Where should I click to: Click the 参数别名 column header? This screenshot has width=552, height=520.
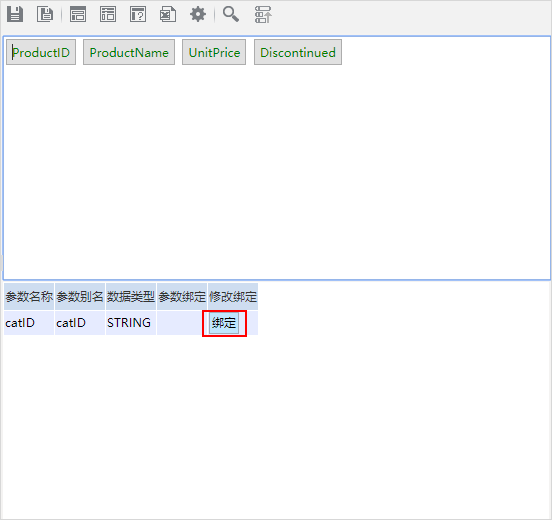point(80,296)
